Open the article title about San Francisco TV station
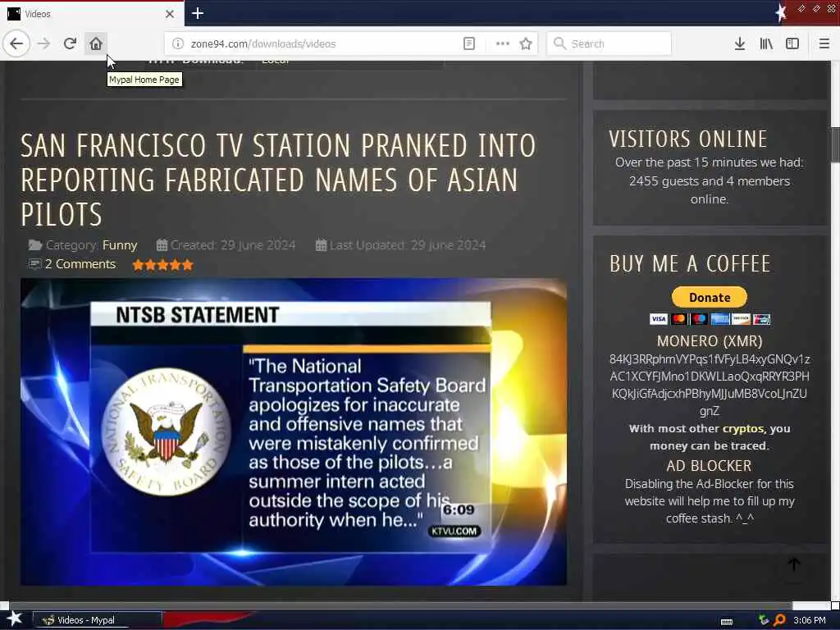Image resolution: width=840 pixels, height=630 pixels. (277, 180)
